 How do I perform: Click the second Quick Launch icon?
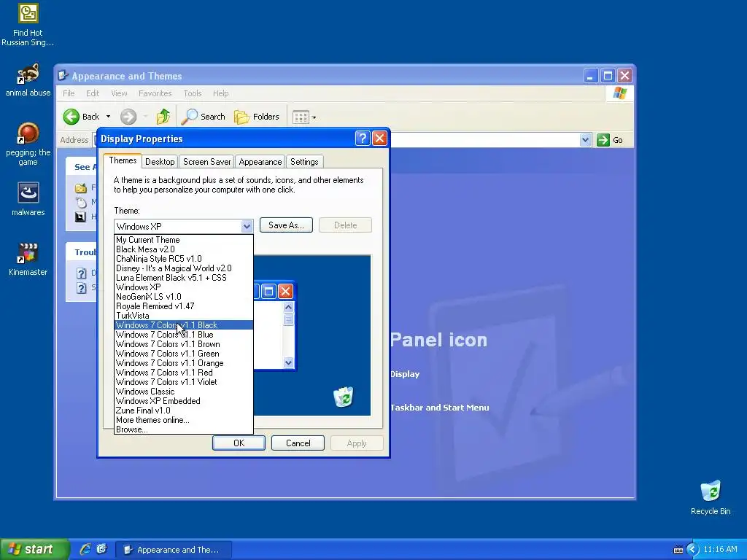click(x=102, y=549)
